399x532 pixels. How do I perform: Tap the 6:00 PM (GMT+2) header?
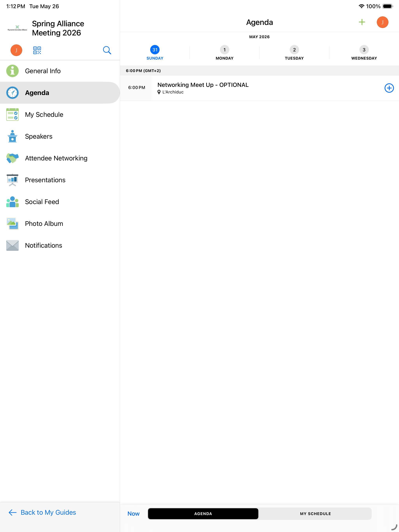(x=143, y=71)
